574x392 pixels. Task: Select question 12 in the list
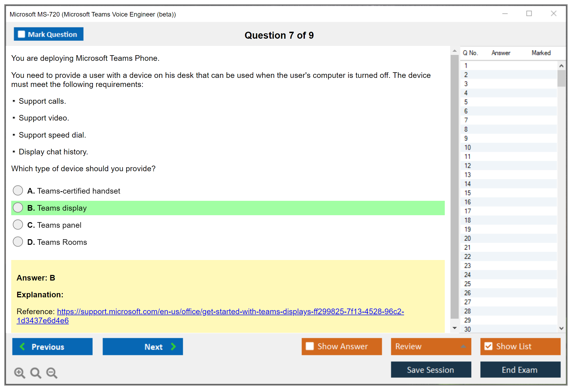point(467,166)
